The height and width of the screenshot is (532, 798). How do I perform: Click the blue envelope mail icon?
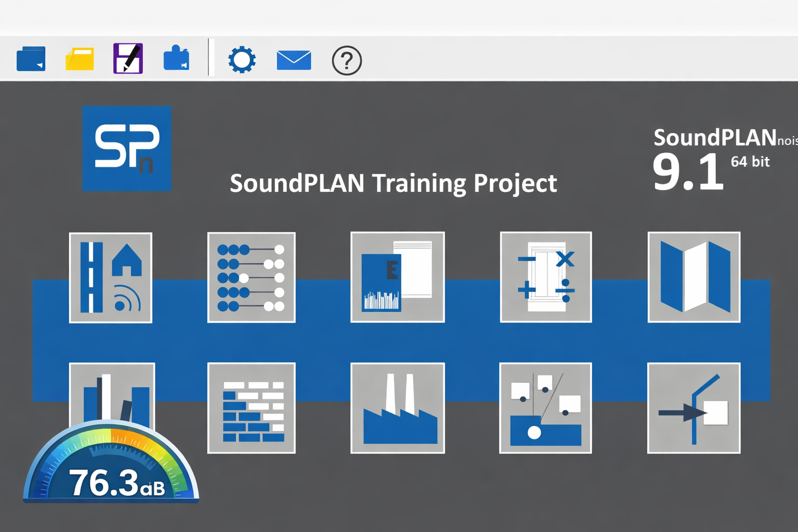(x=294, y=60)
